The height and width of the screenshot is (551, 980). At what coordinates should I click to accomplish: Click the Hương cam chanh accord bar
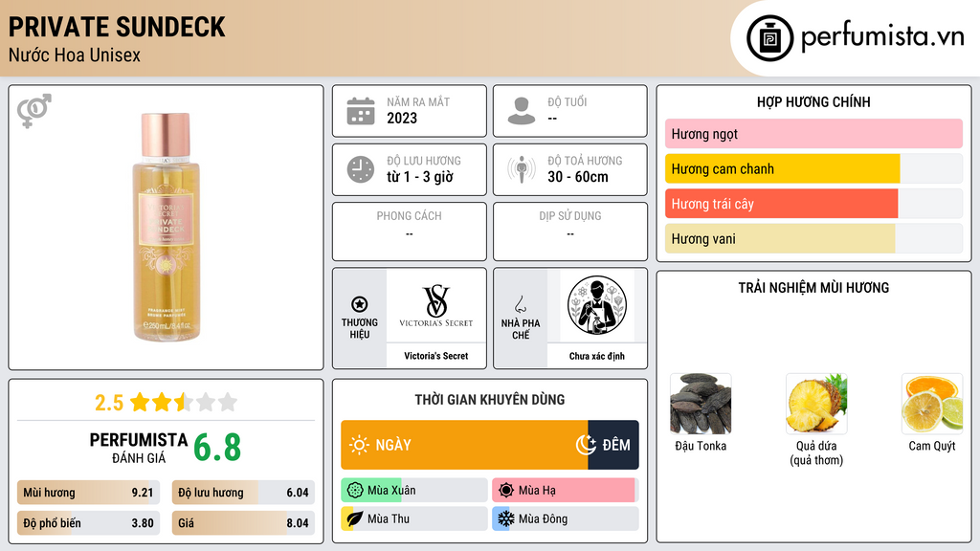[x=813, y=168]
